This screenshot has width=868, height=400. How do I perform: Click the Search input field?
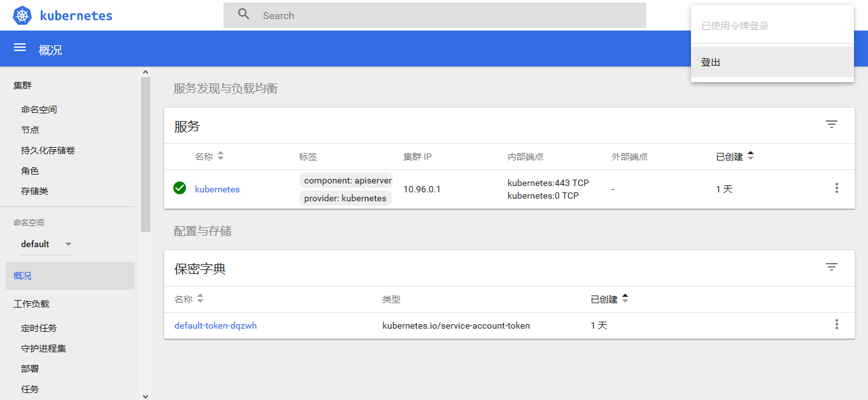pos(446,15)
